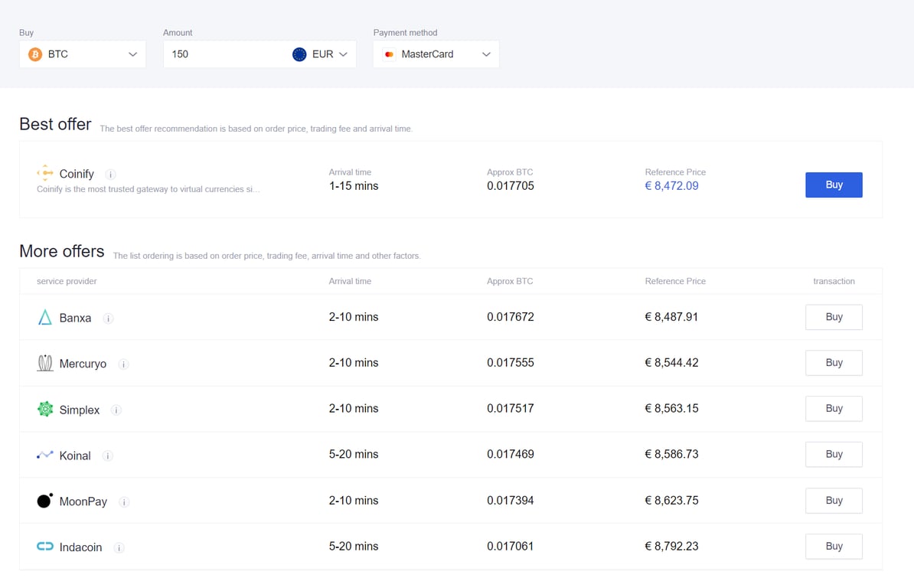This screenshot has height=588, width=914.
Task: Click the Indacoin chain-link logo
Action: [x=45, y=547]
